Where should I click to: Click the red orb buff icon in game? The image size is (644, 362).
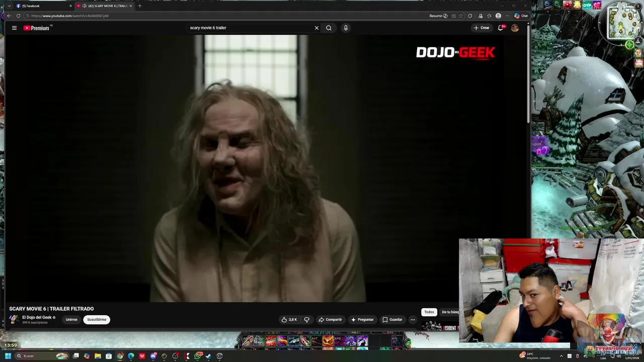568,5
